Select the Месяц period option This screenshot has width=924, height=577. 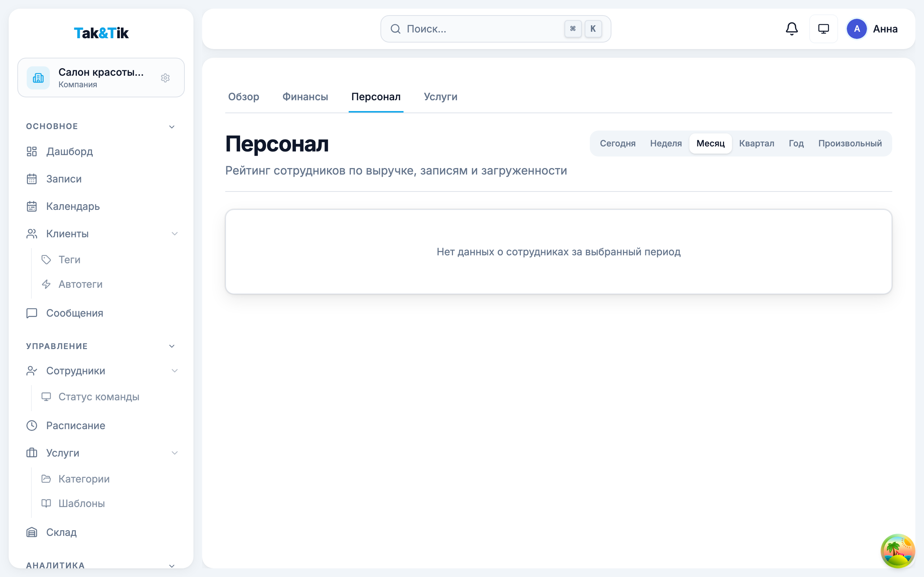pyautogui.click(x=711, y=143)
